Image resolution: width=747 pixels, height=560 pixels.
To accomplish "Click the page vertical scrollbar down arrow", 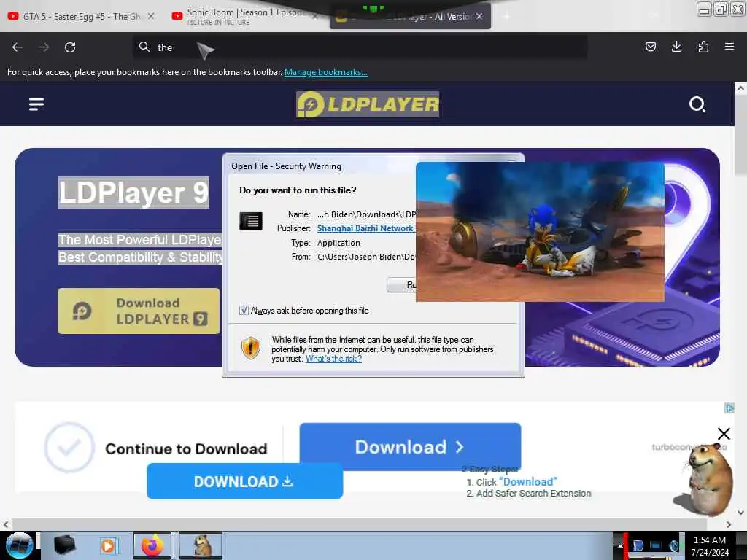I will tap(740, 513).
